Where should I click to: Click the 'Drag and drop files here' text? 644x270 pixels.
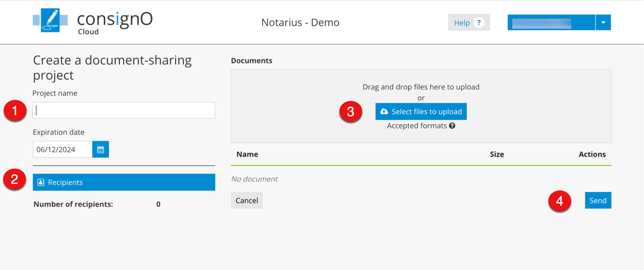click(421, 87)
